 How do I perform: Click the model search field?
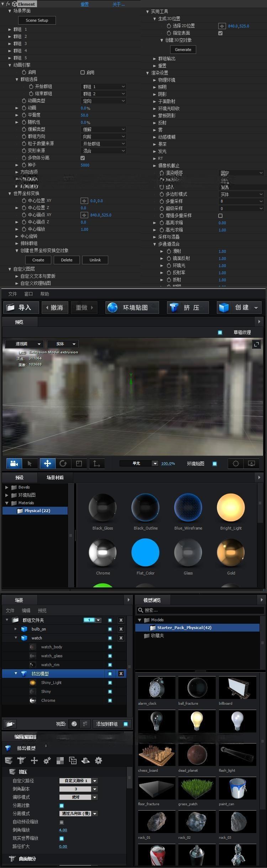point(201,610)
